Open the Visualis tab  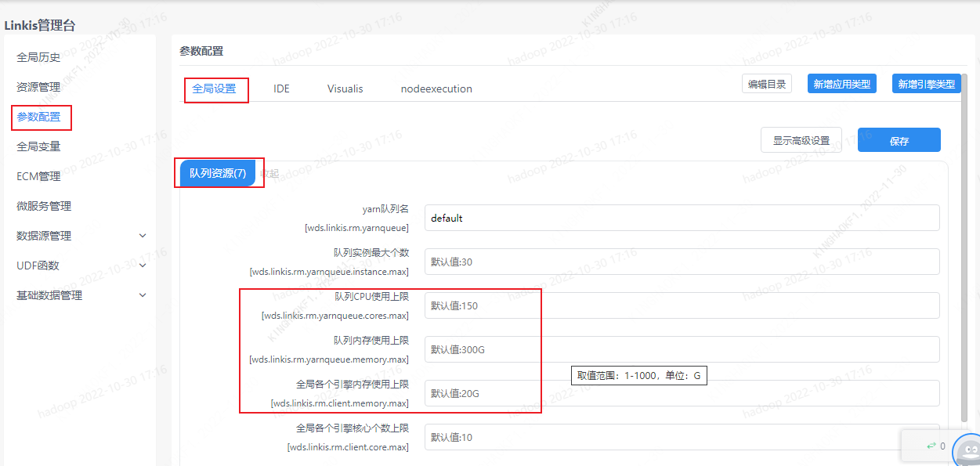click(345, 89)
